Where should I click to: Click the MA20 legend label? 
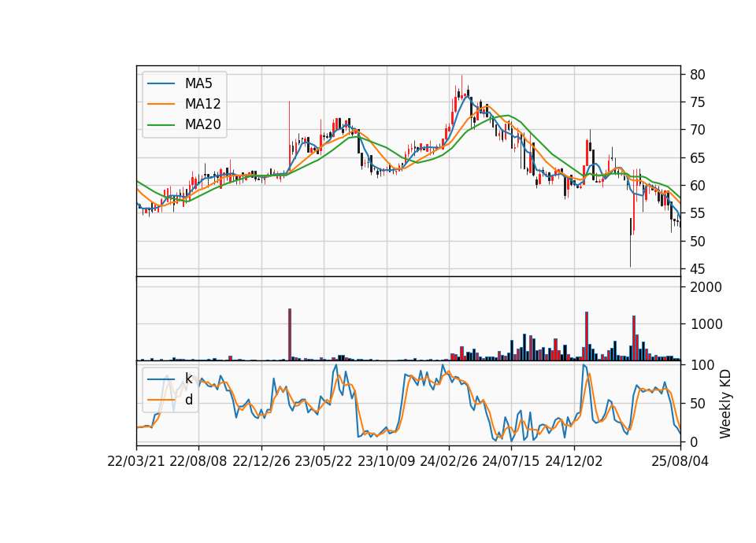[x=202, y=124]
